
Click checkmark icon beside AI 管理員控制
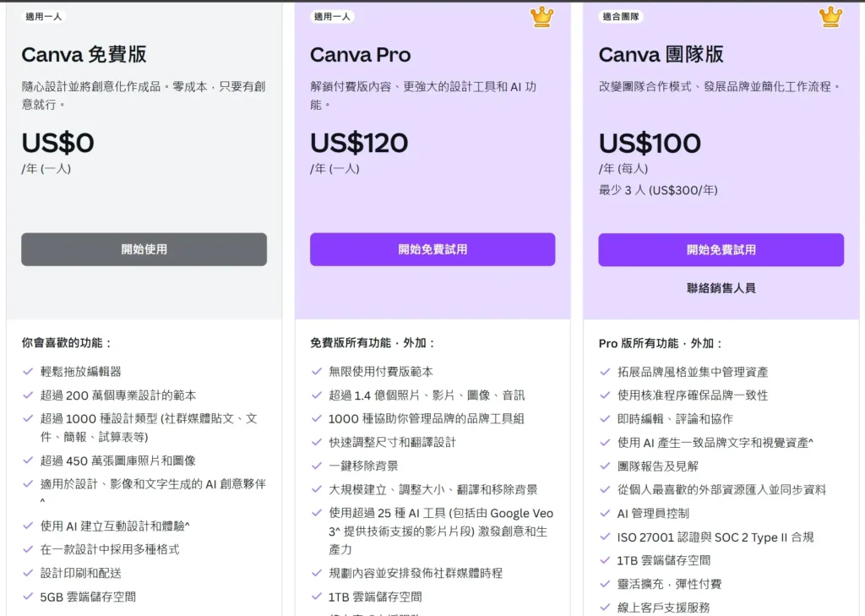(605, 513)
